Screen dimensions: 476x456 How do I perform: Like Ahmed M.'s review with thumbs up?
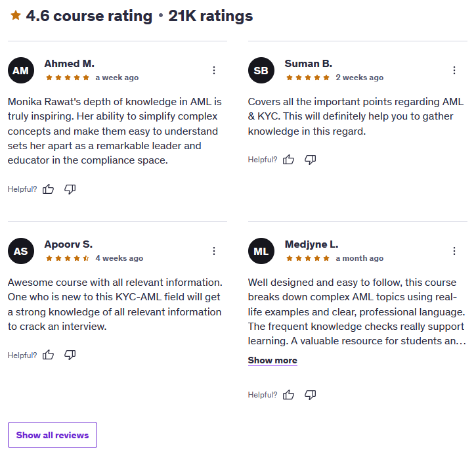click(x=48, y=189)
